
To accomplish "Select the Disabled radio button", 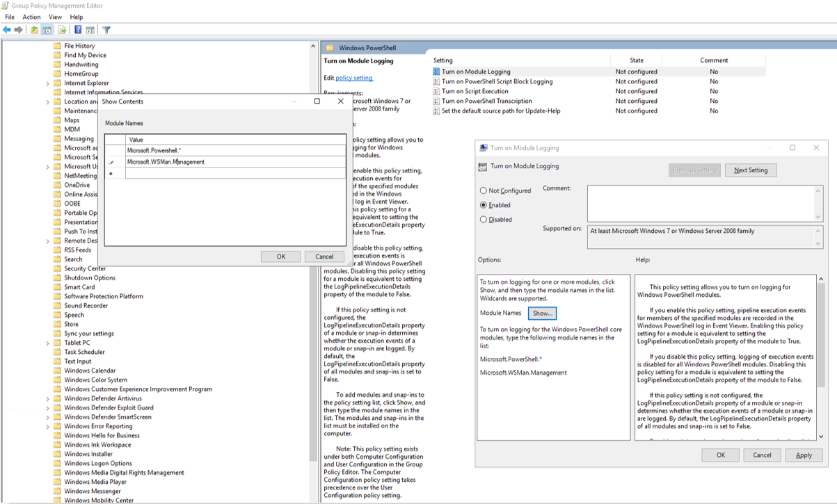I will pos(484,220).
